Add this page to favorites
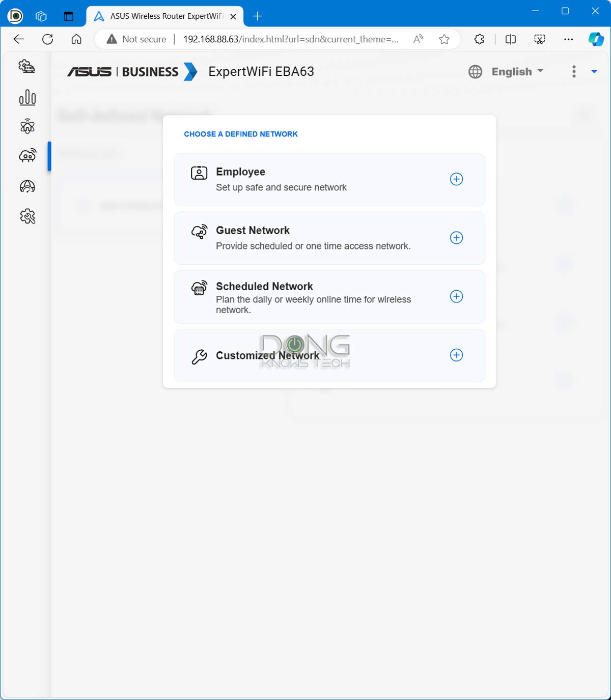The height and width of the screenshot is (700, 611). coord(444,39)
